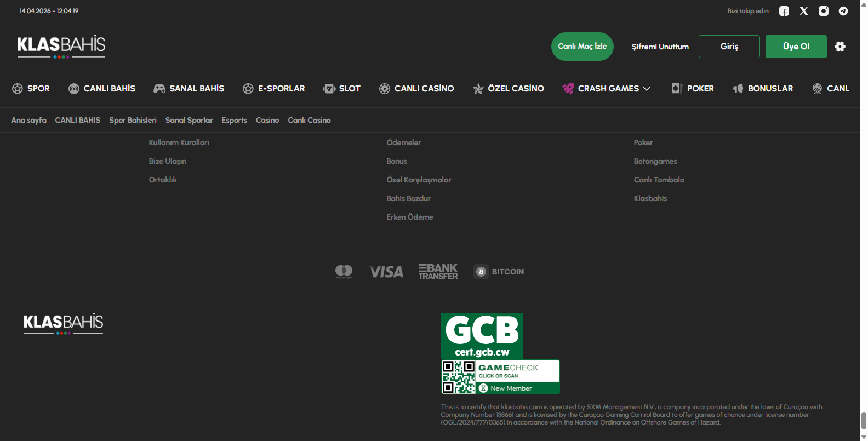Click the Üye Ol register button

click(796, 47)
